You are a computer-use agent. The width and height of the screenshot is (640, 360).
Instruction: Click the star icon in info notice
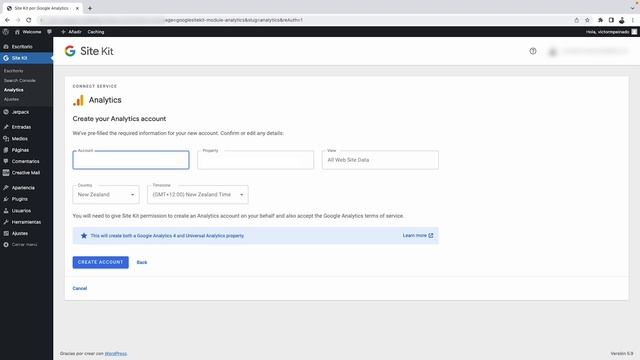point(84,236)
